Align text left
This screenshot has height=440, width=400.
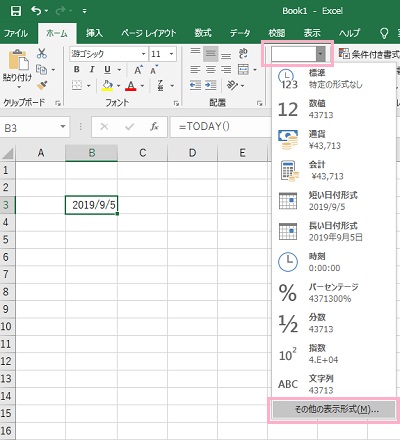195,69
